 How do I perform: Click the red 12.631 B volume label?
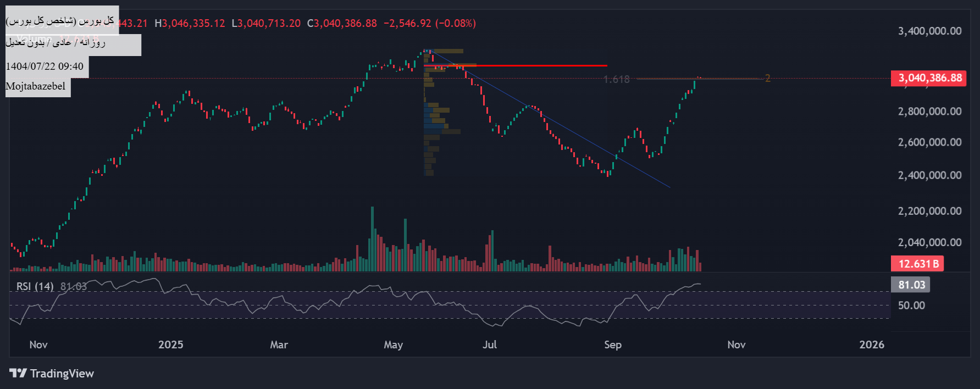click(x=917, y=264)
